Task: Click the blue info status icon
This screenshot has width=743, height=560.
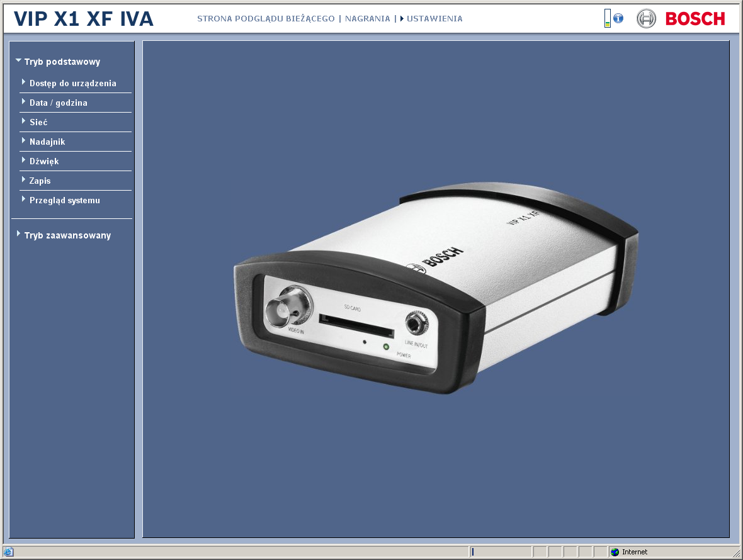Action: (618, 18)
